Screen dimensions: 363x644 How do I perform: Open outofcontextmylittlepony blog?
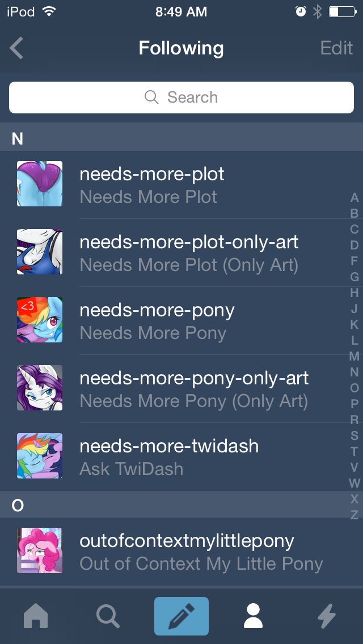(181, 552)
